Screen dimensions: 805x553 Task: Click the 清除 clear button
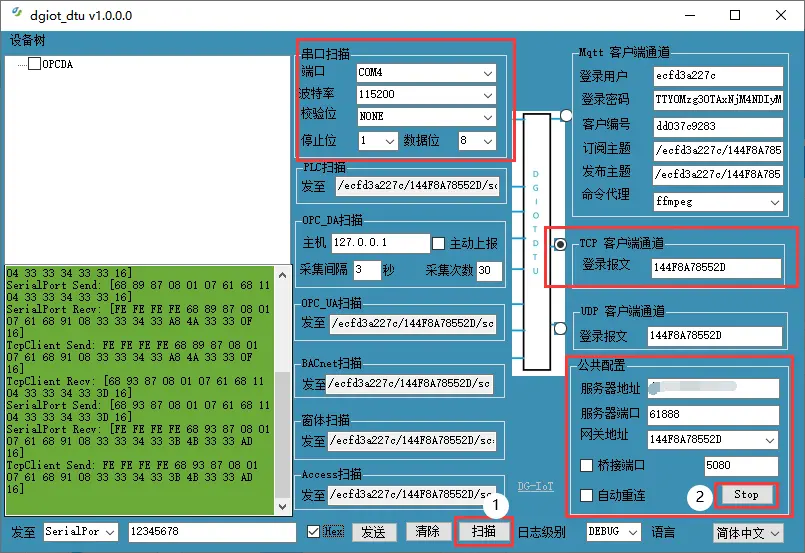428,532
